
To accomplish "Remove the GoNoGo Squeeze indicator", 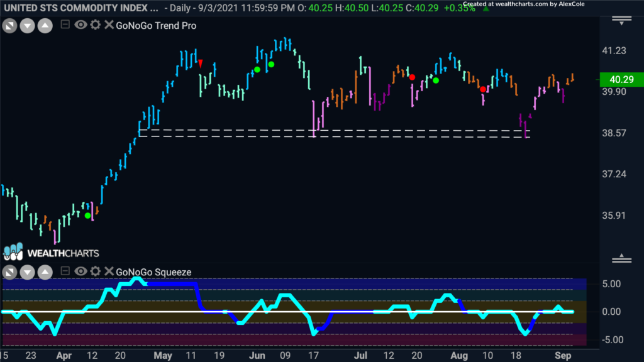I will tap(108, 271).
